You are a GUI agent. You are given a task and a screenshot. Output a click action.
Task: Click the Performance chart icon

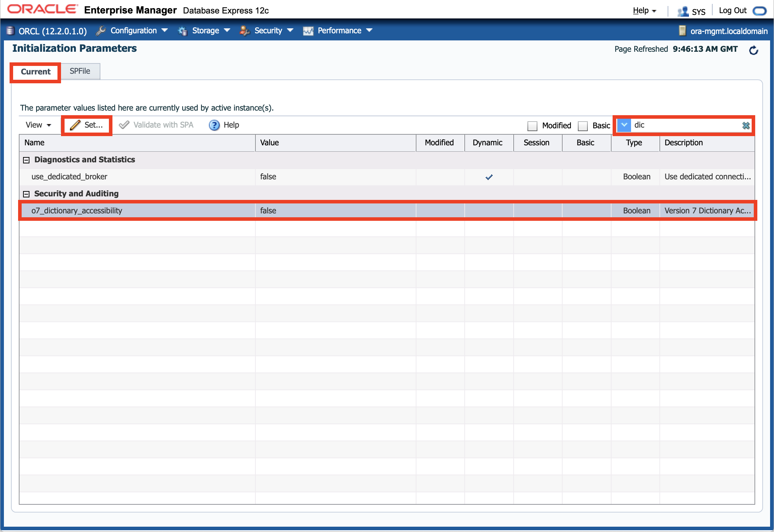click(x=308, y=31)
